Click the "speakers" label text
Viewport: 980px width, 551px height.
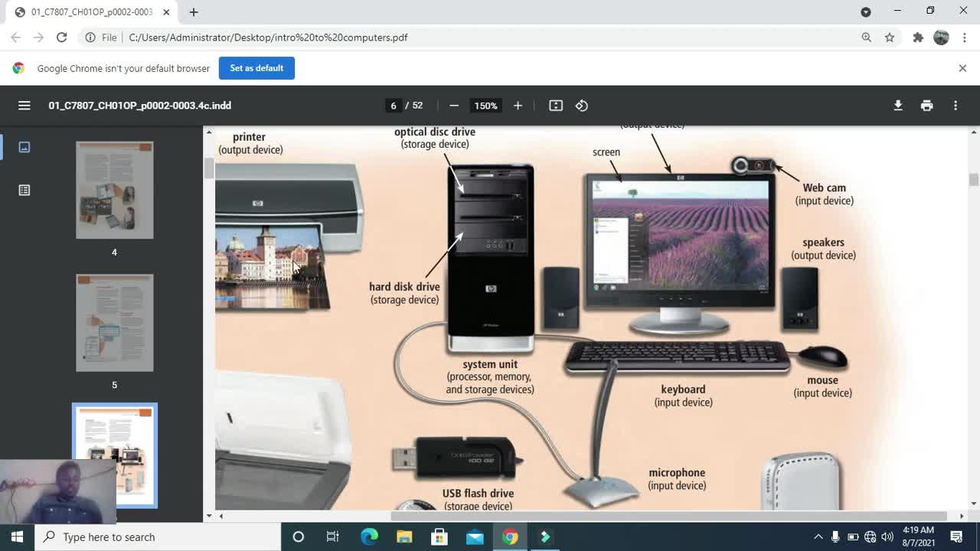[x=824, y=243]
